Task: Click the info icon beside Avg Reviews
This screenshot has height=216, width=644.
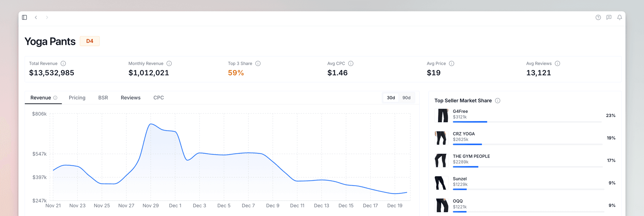Action: coord(558,64)
